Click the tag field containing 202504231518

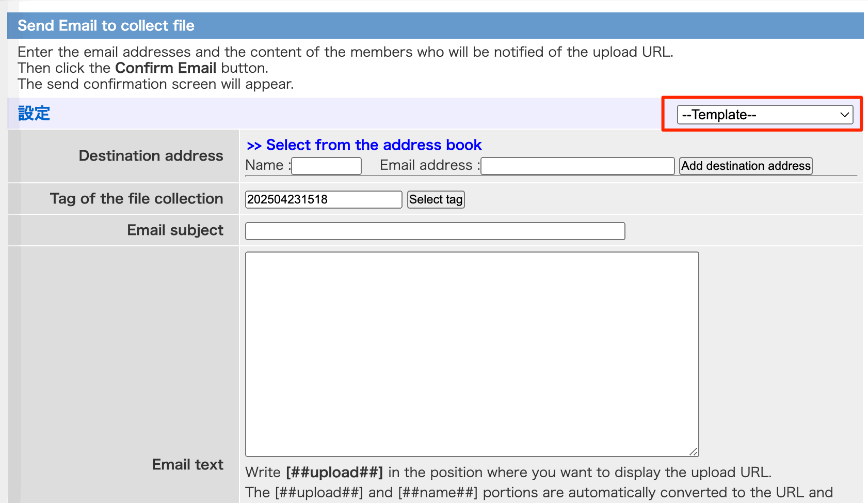[323, 199]
